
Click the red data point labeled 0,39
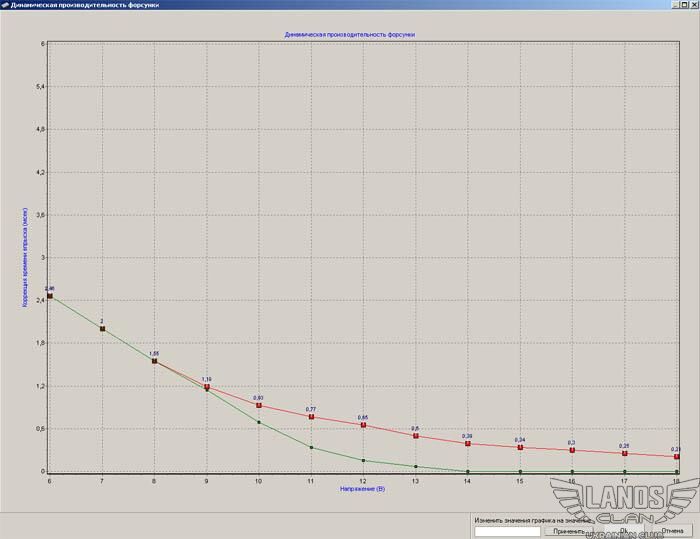coord(467,444)
